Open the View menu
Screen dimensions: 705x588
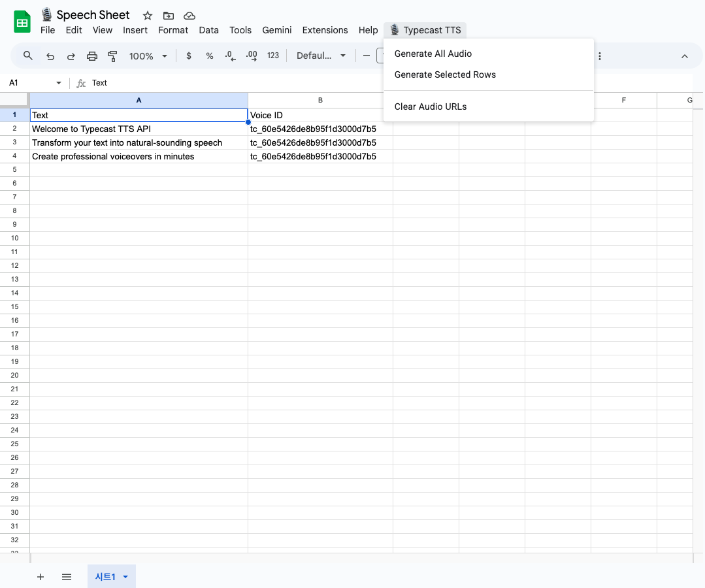coord(103,30)
